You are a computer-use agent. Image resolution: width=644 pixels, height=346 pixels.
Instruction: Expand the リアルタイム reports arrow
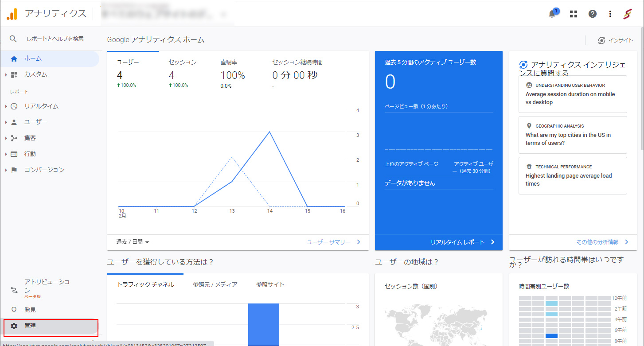click(6, 106)
